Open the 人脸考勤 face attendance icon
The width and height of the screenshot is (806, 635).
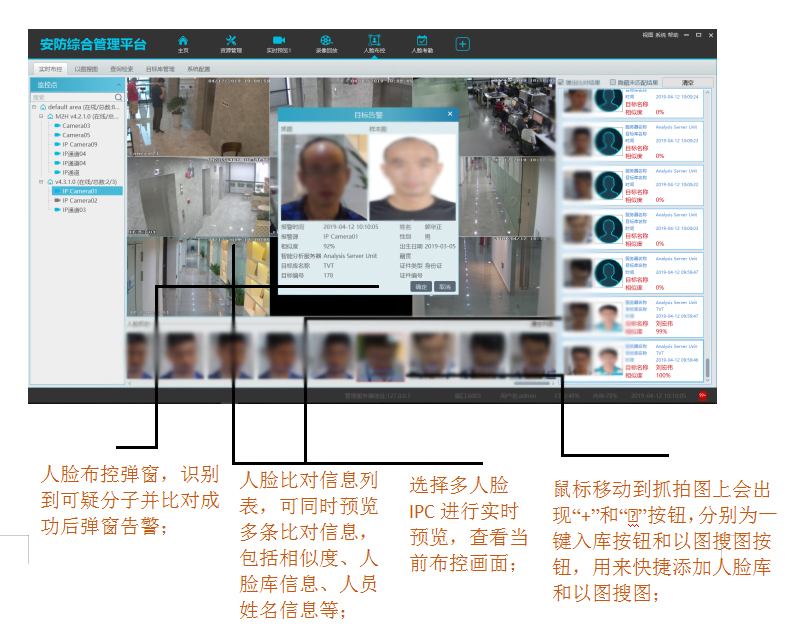coord(422,41)
